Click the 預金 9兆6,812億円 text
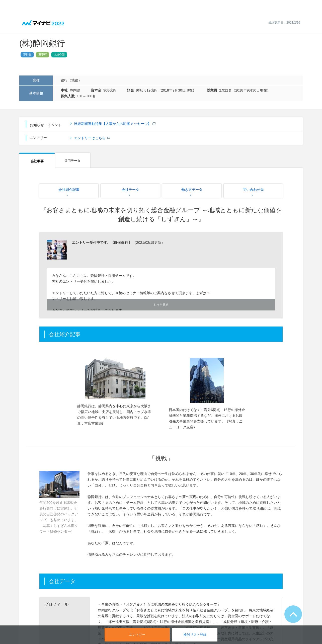 point(161,90)
